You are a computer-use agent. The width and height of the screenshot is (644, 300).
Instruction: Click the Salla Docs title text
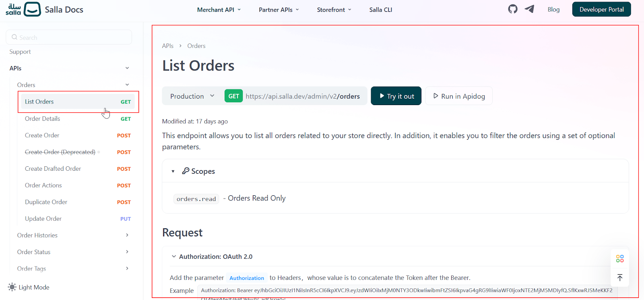click(x=64, y=10)
